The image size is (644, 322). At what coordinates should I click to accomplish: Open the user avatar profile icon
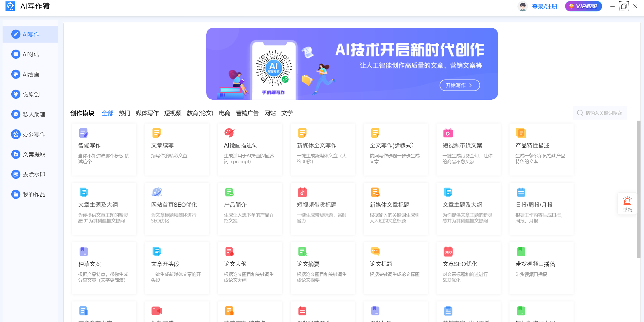click(522, 6)
